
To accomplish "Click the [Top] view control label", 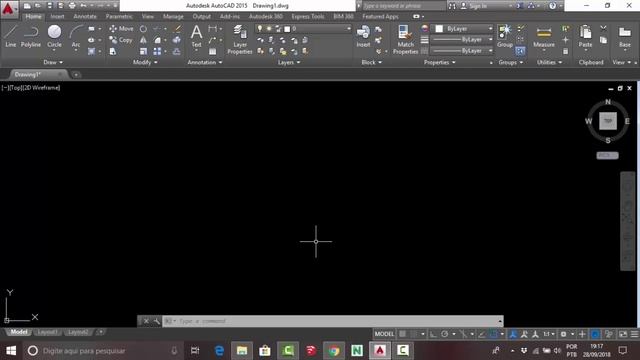I will click(17, 88).
